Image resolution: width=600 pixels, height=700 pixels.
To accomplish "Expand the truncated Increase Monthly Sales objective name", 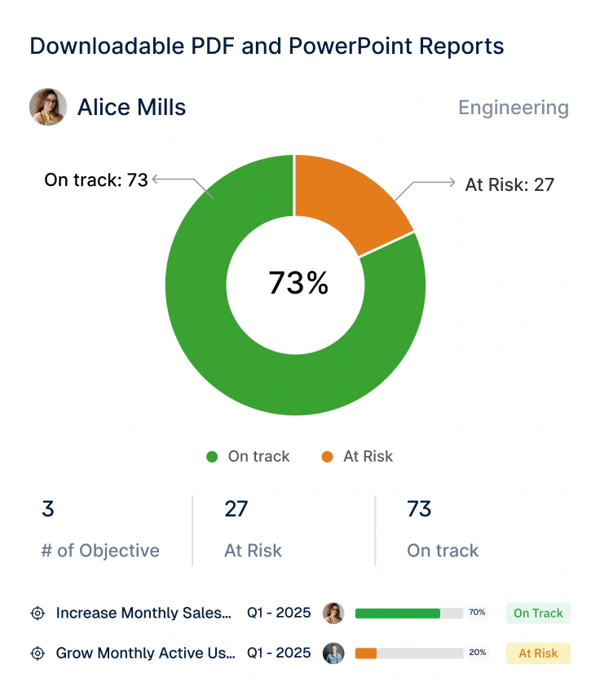I will click(143, 613).
